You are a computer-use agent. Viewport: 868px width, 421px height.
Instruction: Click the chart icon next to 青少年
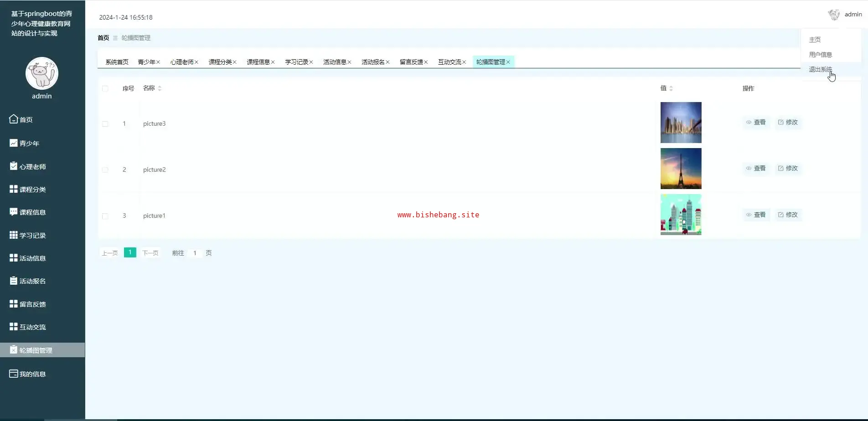coord(14,143)
